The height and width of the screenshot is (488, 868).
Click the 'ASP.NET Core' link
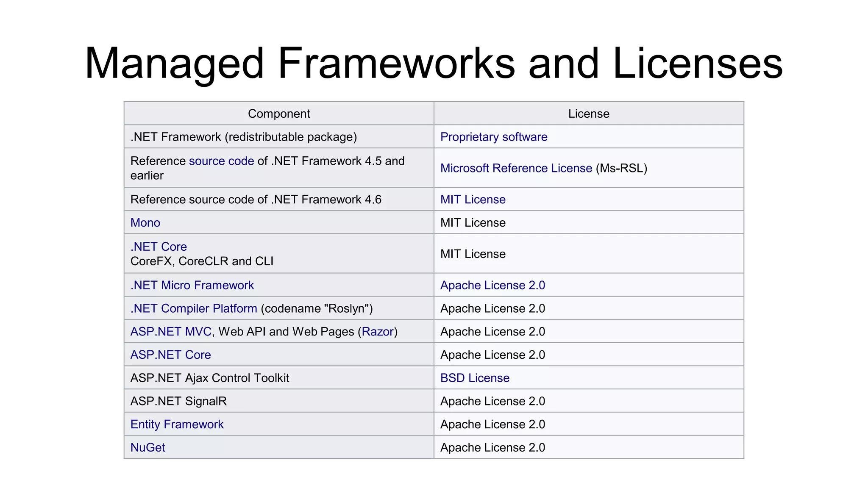(170, 355)
